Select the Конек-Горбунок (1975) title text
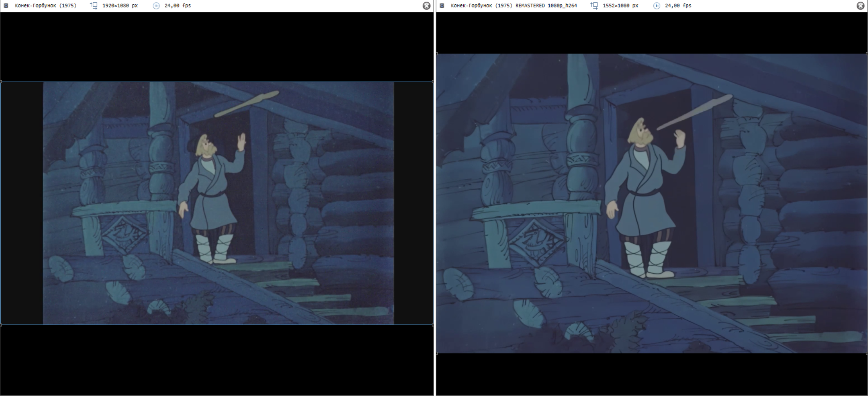The image size is (868, 396). 46,5
